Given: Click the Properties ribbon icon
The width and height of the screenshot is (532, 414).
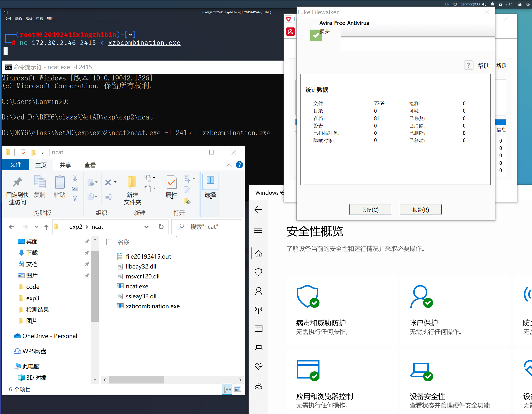Looking at the screenshot, I should pos(171,182).
